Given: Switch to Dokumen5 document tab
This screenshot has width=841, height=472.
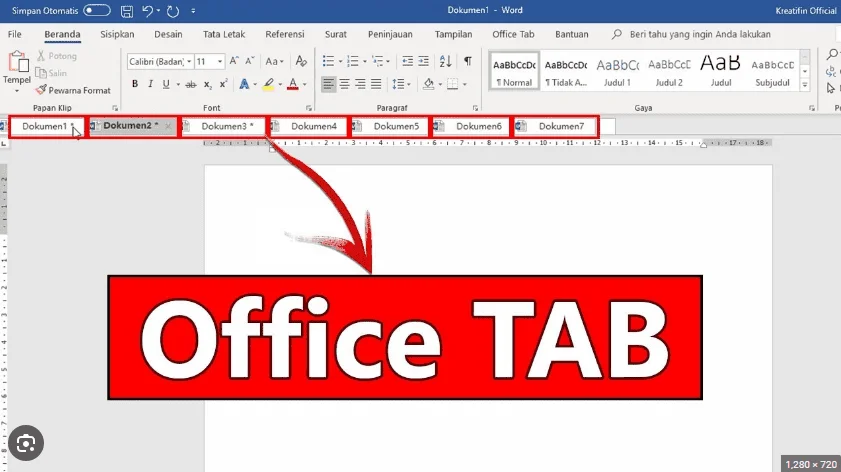Looking at the screenshot, I should click(390, 127).
